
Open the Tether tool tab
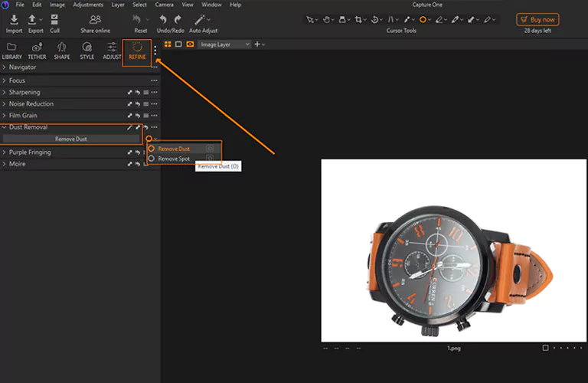click(37, 51)
